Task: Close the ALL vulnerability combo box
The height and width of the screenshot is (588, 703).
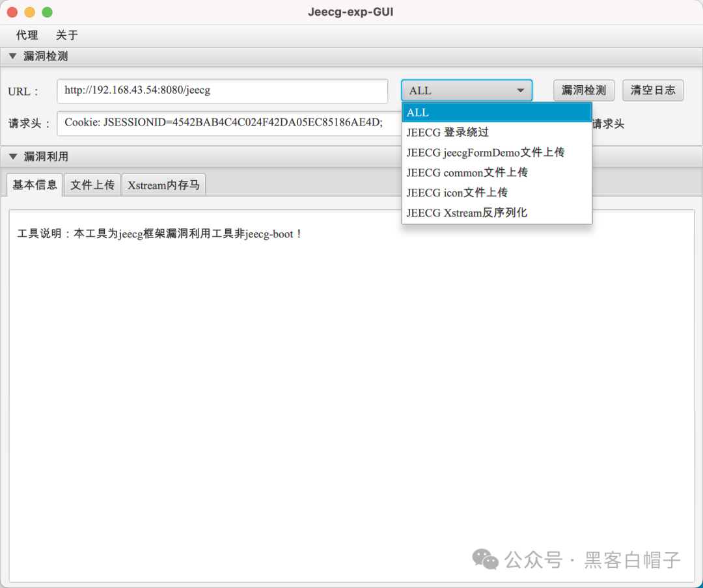Action: coord(466,90)
